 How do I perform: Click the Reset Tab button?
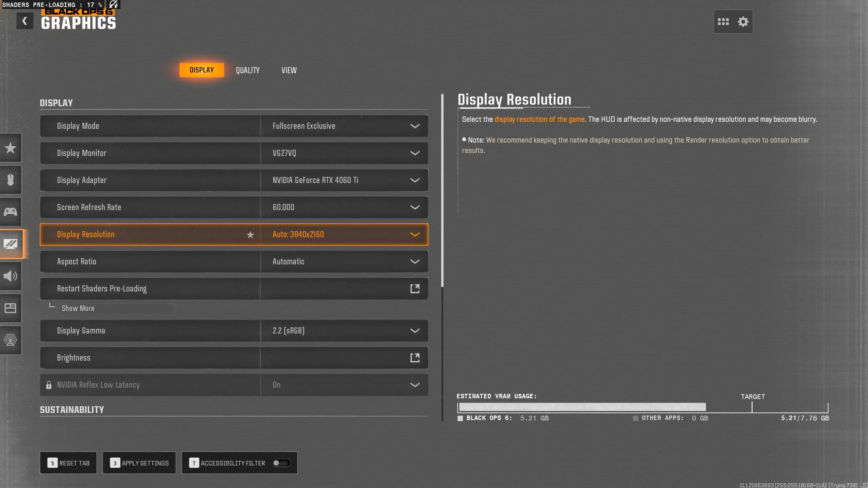tap(68, 463)
